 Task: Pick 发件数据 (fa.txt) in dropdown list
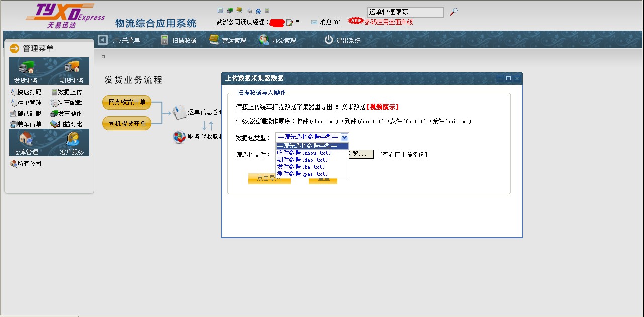point(301,167)
